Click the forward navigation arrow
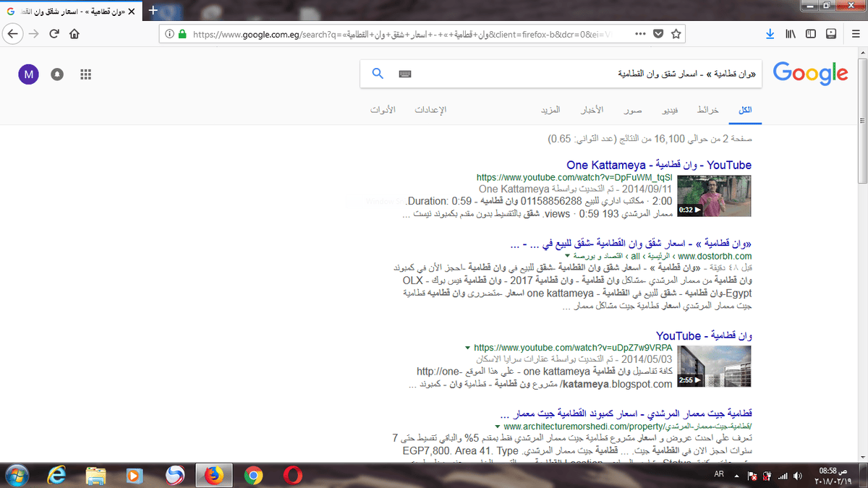Screen dimensions: 868x488 (33, 34)
